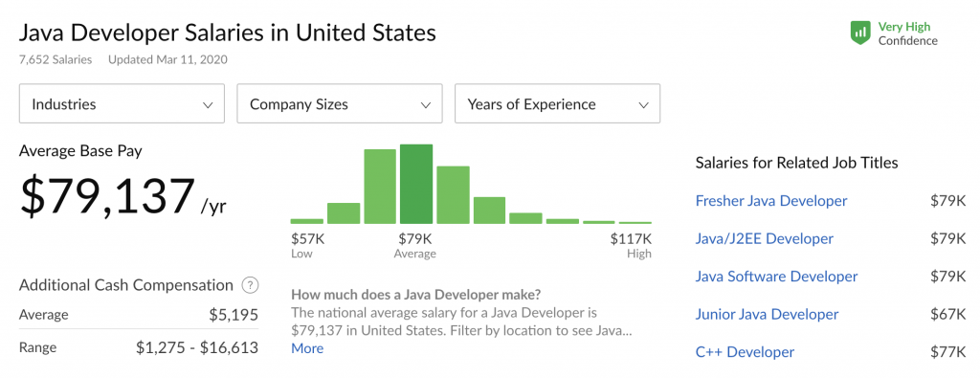The width and height of the screenshot is (980, 378).
Task: Click the Java Developer Salaries in United States heading
Action: pos(228,33)
